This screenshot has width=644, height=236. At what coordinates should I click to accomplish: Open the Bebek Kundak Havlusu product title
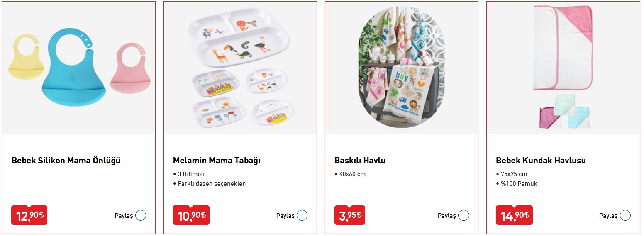pos(541,161)
